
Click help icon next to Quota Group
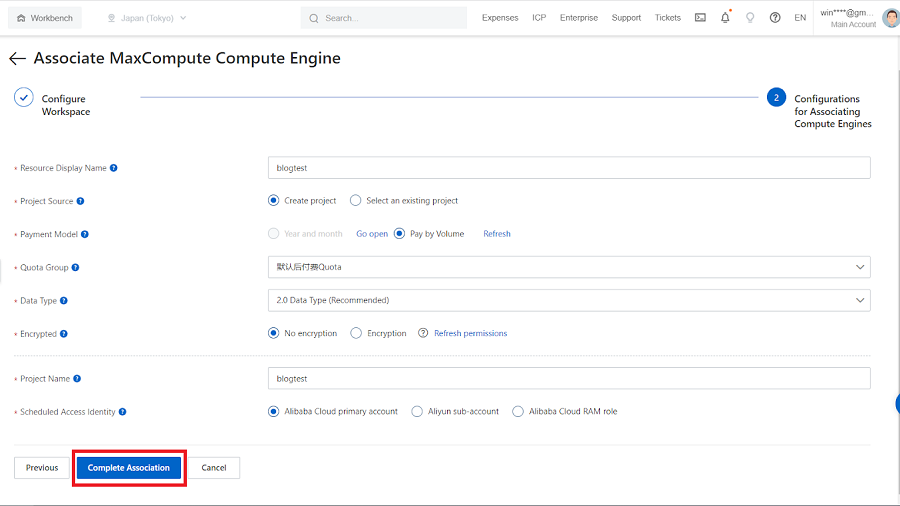click(76, 267)
